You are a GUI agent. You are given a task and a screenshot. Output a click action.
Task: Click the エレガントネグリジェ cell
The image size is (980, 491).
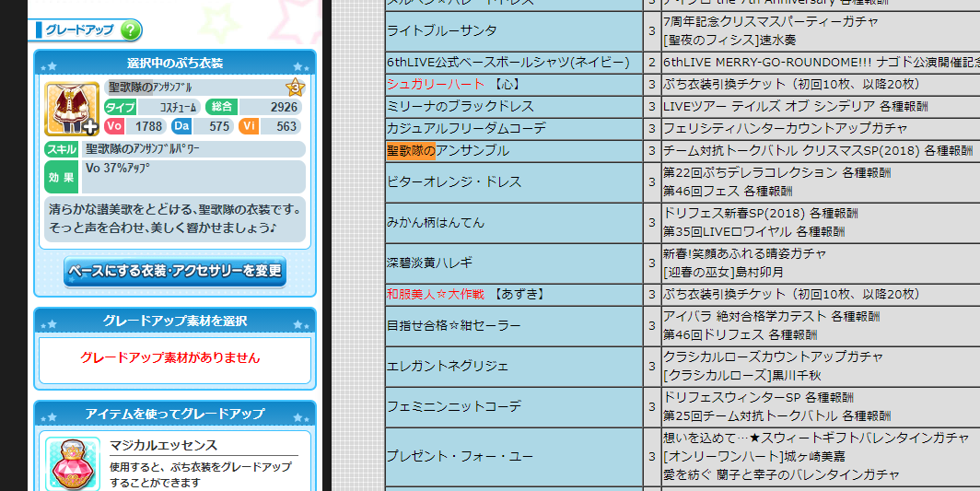[514, 367]
